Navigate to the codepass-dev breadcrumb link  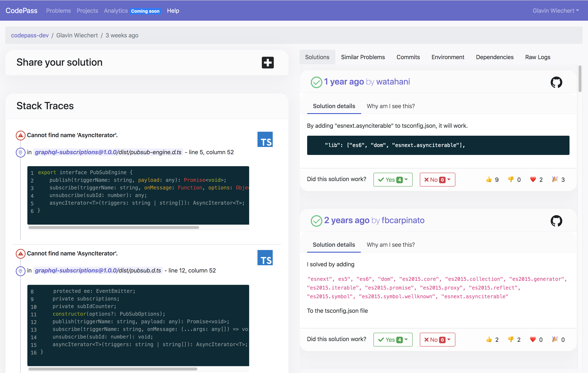[x=30, y=35]
